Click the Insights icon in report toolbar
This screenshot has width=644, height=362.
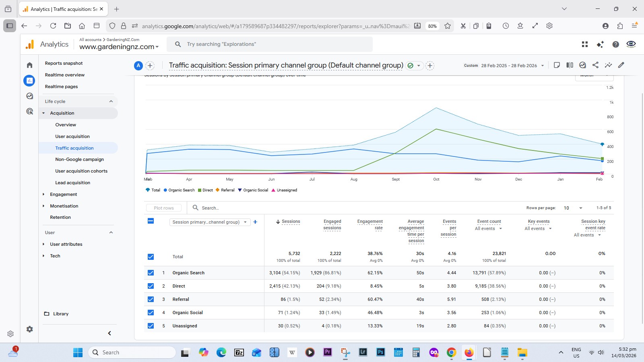(608, 65)
